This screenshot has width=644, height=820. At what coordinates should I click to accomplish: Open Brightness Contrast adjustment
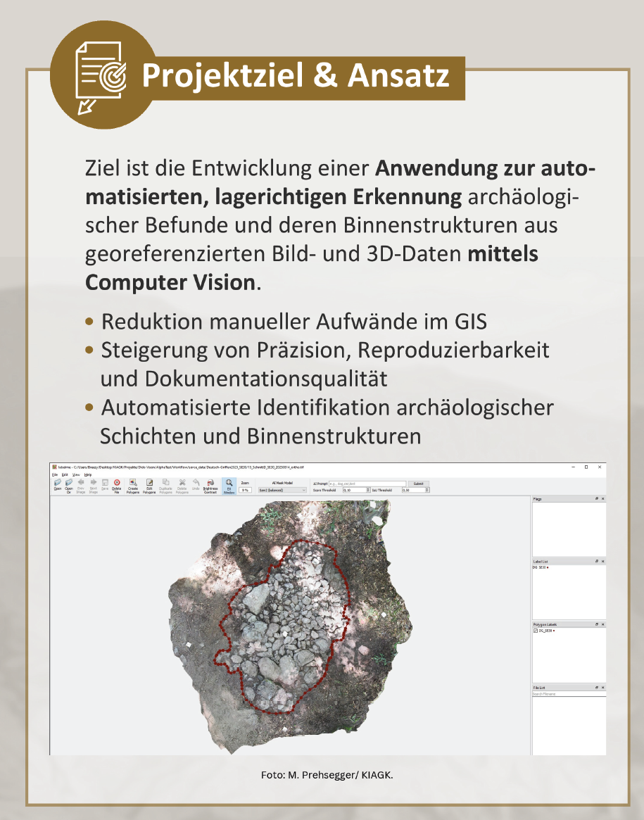tap(210, 486)
